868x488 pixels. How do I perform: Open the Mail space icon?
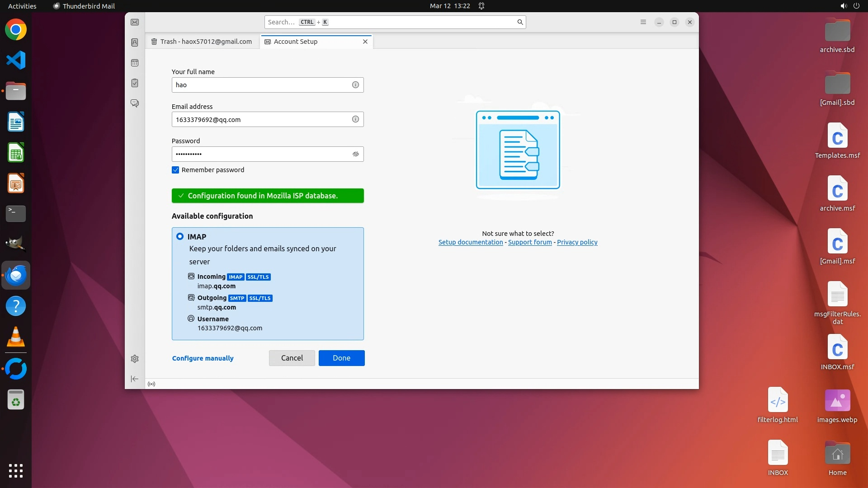[x=135, y=22]
